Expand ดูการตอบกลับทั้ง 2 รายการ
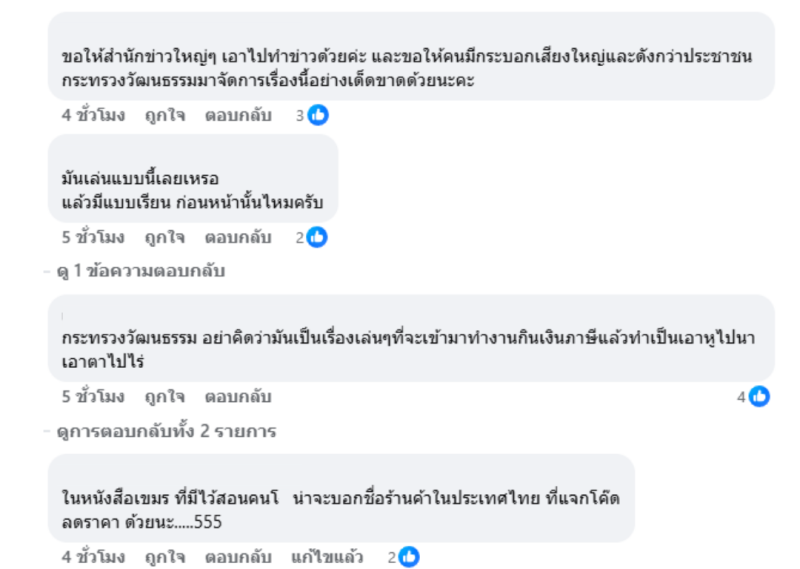Viewport: 800px width, 569px height. coord(166,431)
